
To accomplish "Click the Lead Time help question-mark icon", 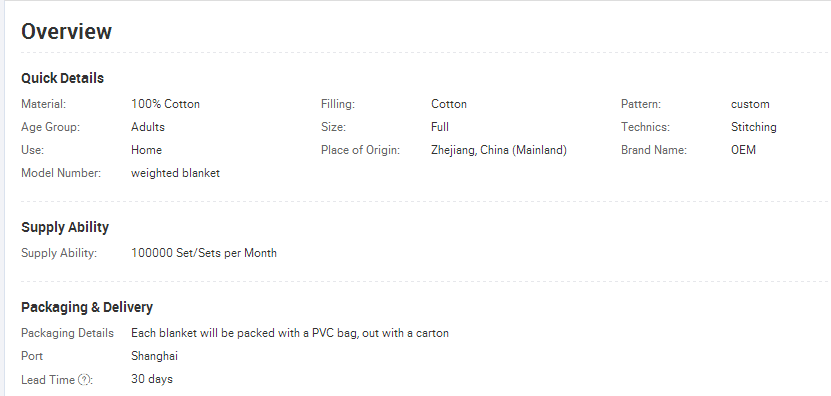I will [84, 380].
